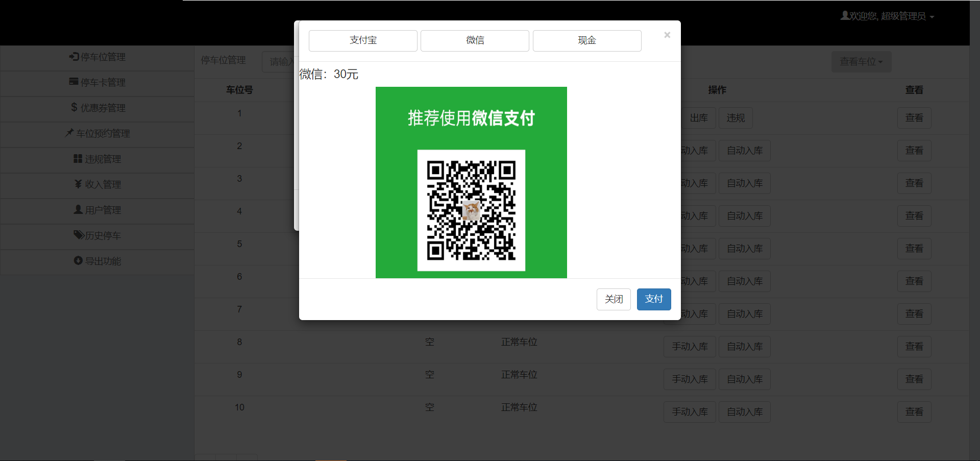Screen dimensions: 980x461
Task: Click 自动入库 for parking spot 2
Action: tap(745, 151)
